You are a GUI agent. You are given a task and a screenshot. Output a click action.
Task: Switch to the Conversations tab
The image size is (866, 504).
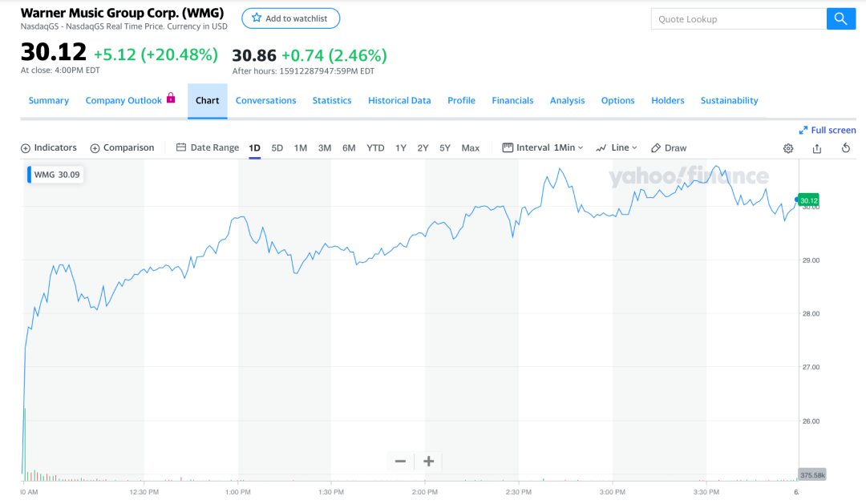coord(265,100)
